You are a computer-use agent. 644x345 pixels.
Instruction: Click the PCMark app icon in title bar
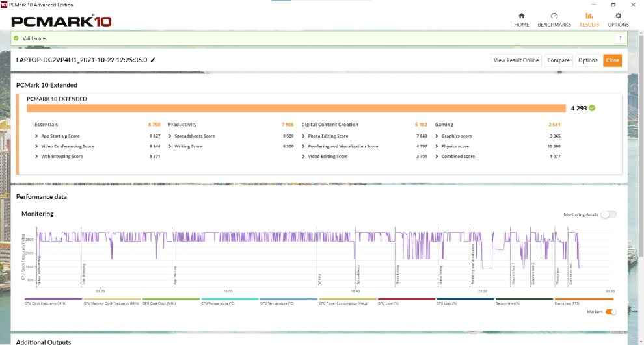pos(4,5)
